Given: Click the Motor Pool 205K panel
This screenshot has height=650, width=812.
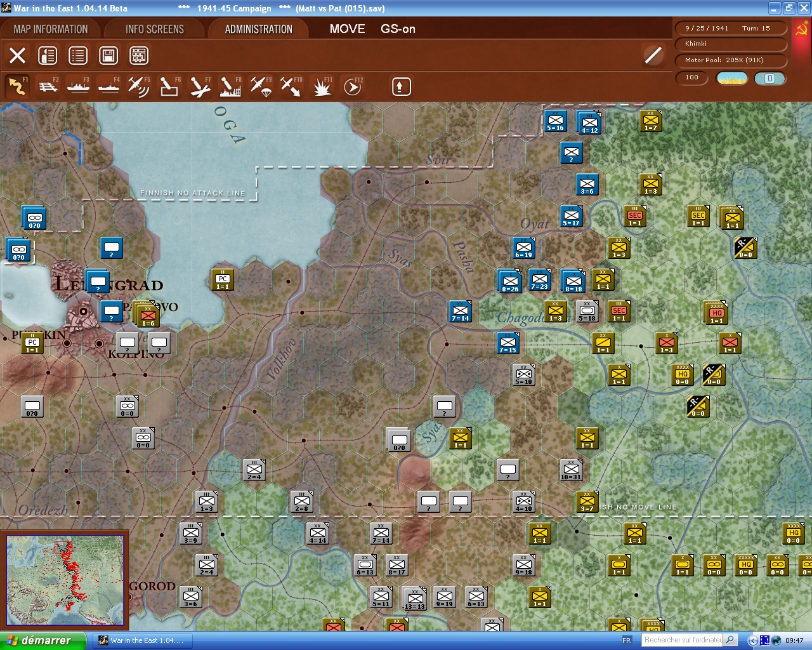Looking at the screenshot, I should coord(731,60).
